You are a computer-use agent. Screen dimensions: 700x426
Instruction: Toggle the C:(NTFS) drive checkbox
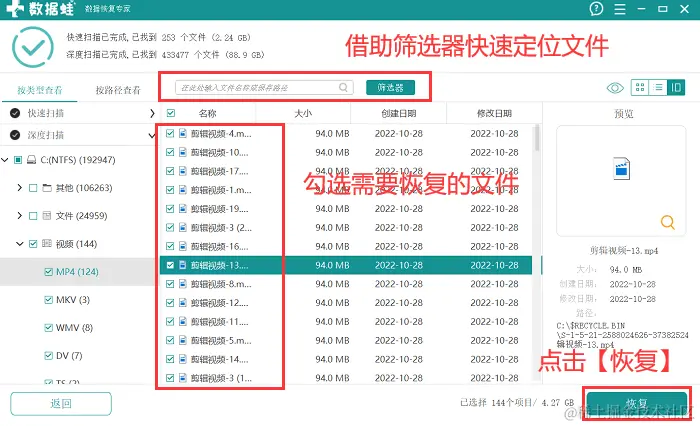tap(18, 160)
